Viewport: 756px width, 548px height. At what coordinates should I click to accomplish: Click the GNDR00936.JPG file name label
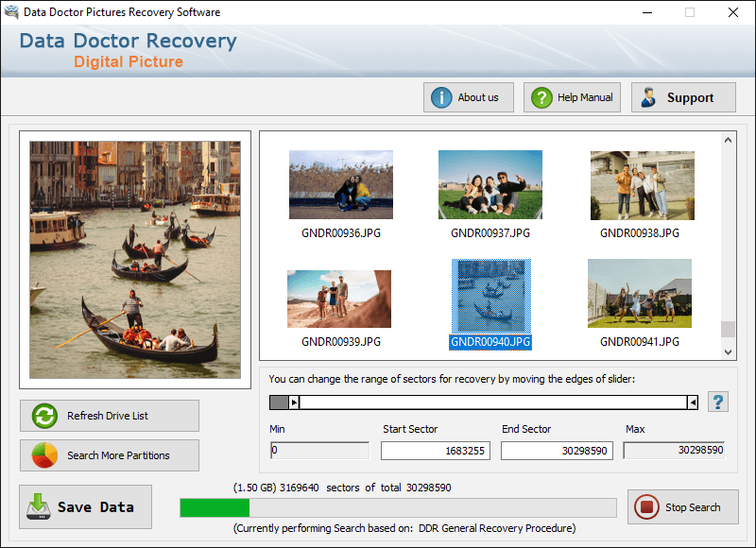pos(341,233)
